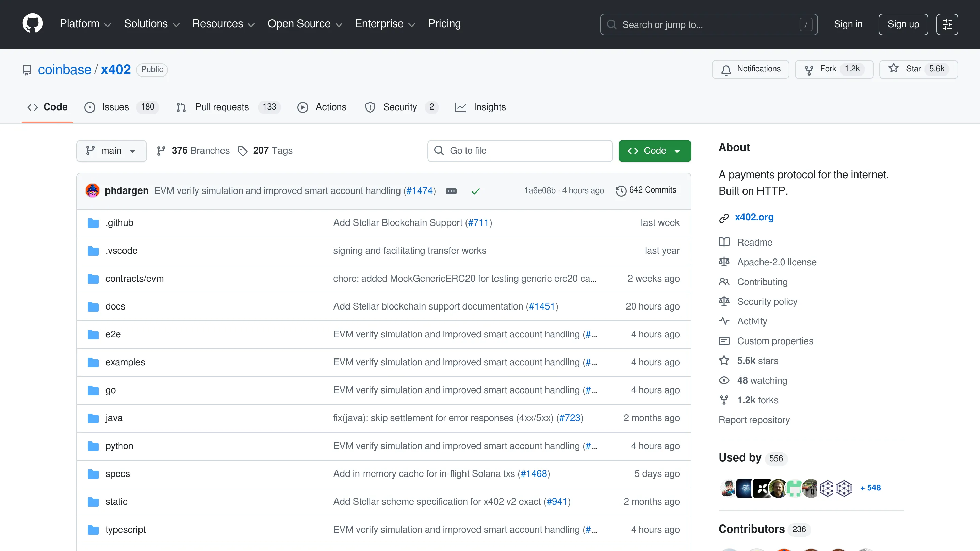Toggle repository Notifications

click(750, 69)
